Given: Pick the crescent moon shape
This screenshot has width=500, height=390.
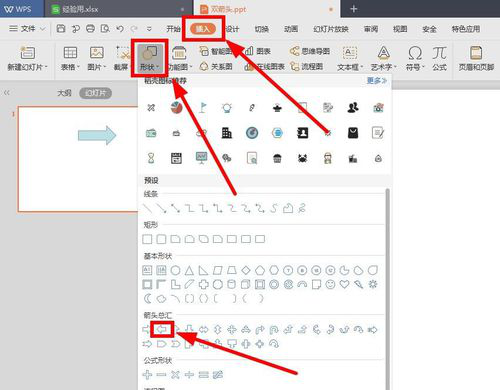Looking at the screenshot, I should pos(147,298).
